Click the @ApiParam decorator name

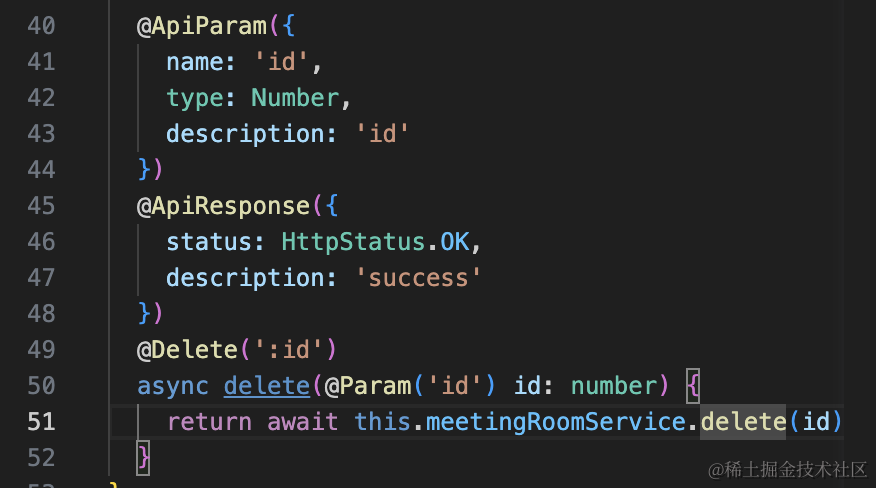pyautogui.click(x=202, y=26)
